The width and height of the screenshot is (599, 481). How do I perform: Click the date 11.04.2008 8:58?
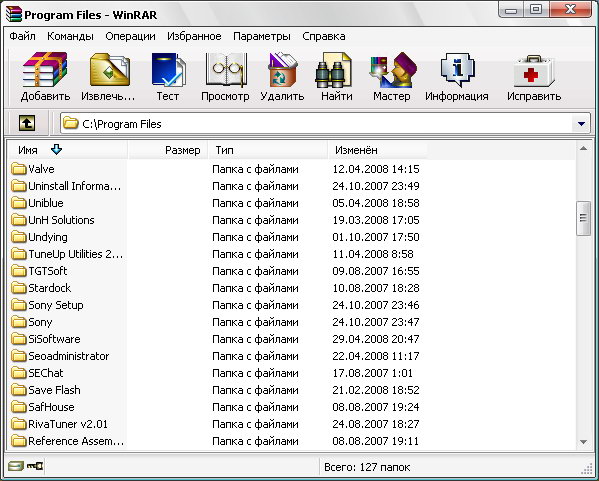pos(373,254)
